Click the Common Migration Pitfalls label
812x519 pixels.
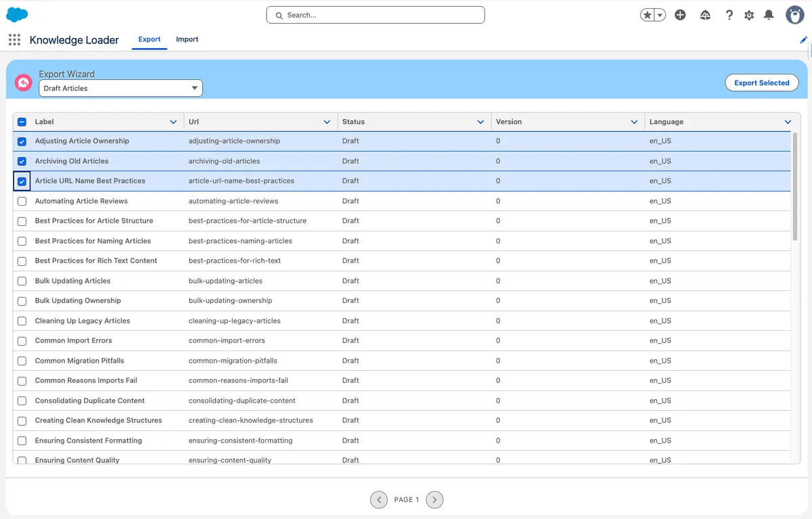tap(80, 361)
